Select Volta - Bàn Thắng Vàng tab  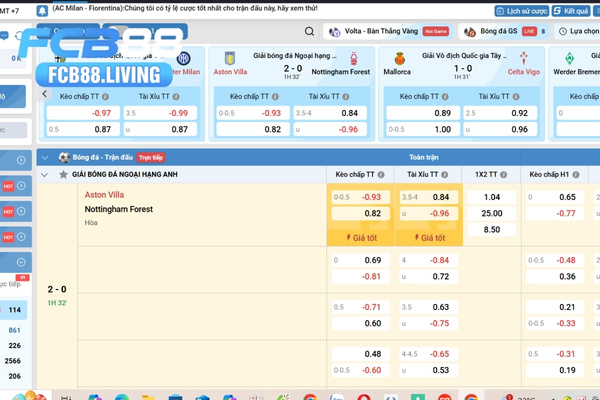click(390, 31)
